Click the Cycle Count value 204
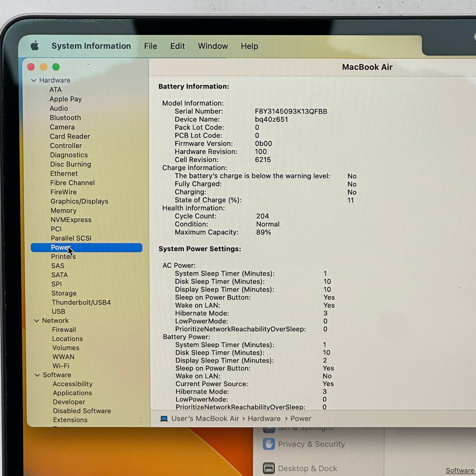 (x=263, y=216)
